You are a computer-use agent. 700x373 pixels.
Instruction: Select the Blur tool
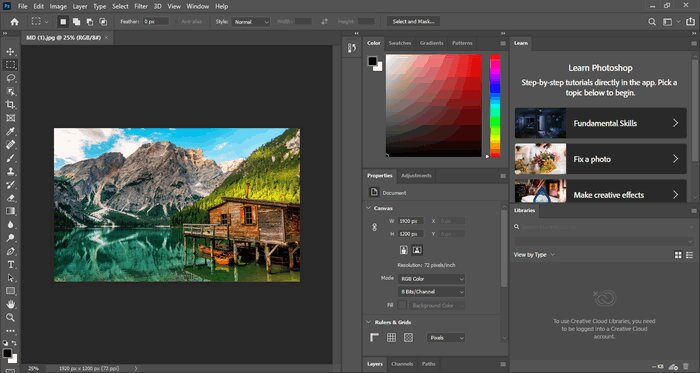pyautogui.click(x=10, y=224)
